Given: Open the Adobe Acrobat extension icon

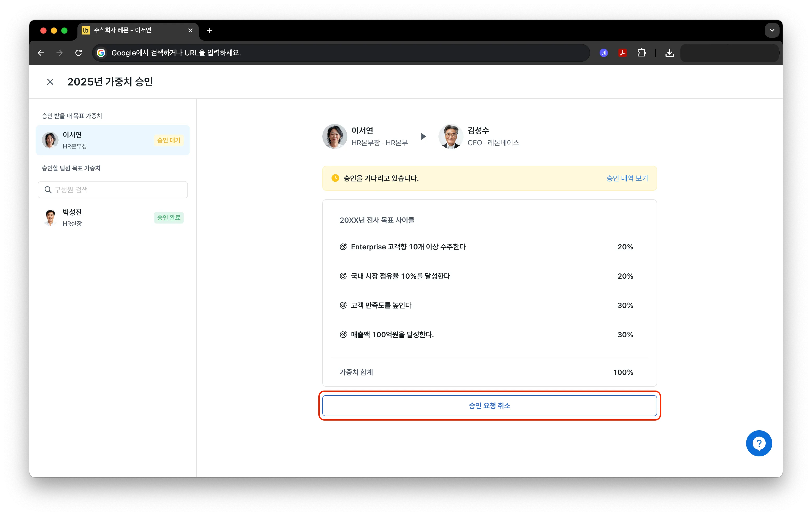Looking at the screenshot, I should pyautogui.click(x=623, y=53).
